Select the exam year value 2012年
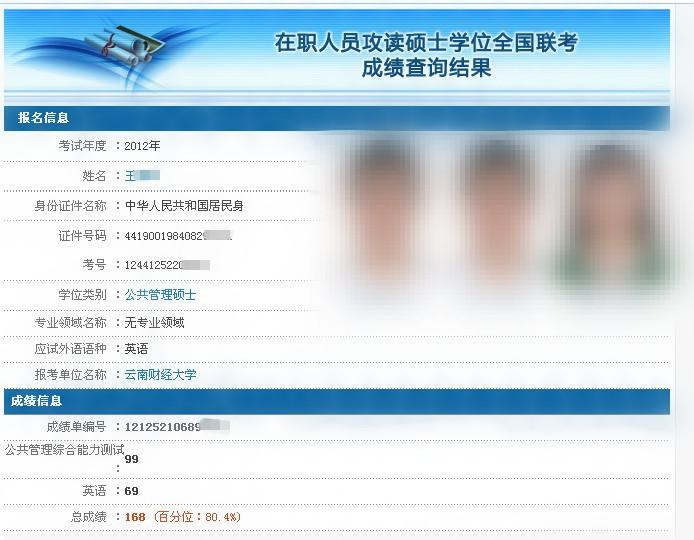694x540 pixels. point(142,146)
